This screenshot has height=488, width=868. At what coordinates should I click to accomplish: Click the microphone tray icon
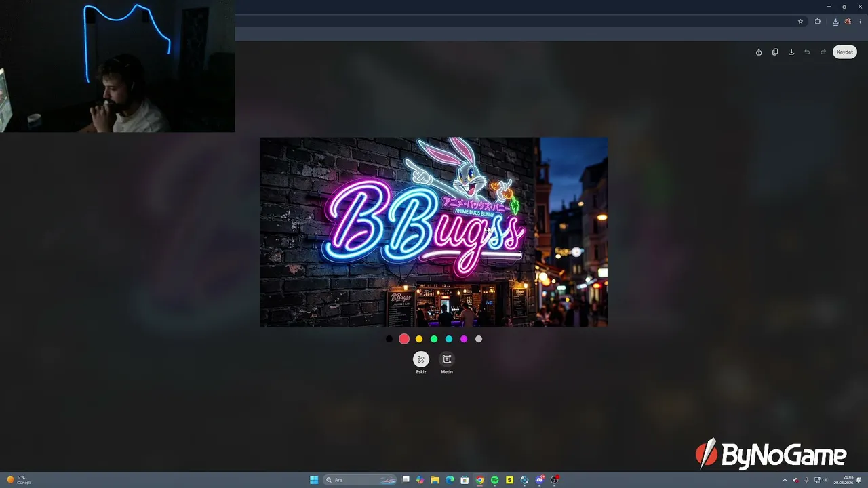point(806,480)
